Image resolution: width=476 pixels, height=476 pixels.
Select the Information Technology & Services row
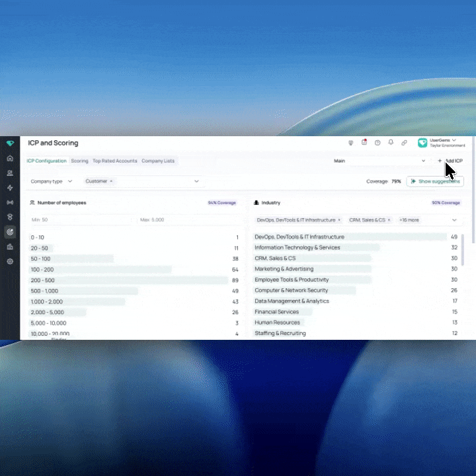[356, 247]
